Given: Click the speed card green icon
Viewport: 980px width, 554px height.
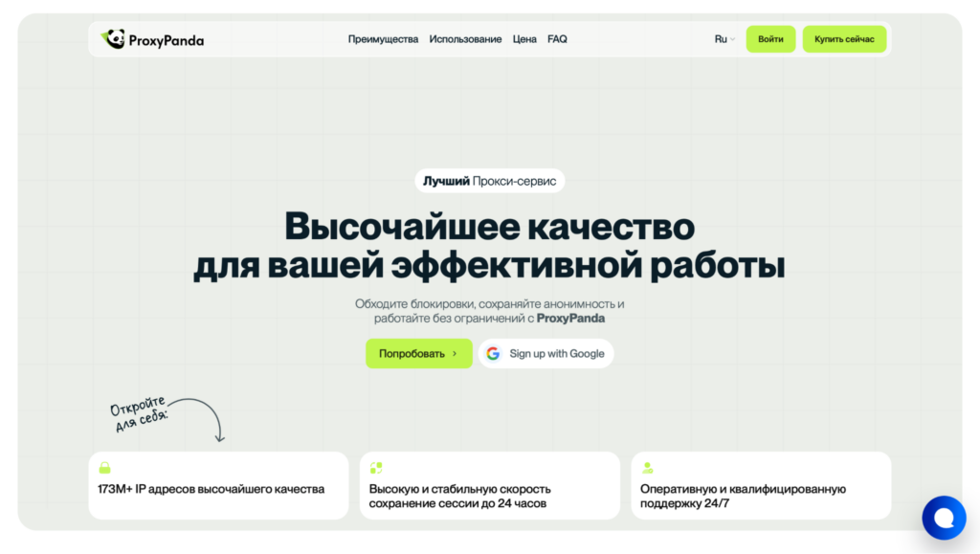Looking at the screenshot, I should (375, 468).
